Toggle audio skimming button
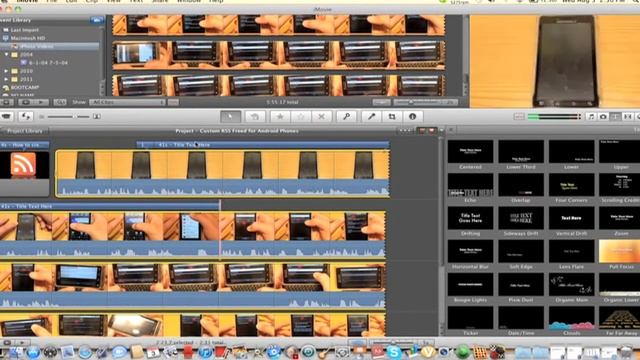 pos(519,117)
